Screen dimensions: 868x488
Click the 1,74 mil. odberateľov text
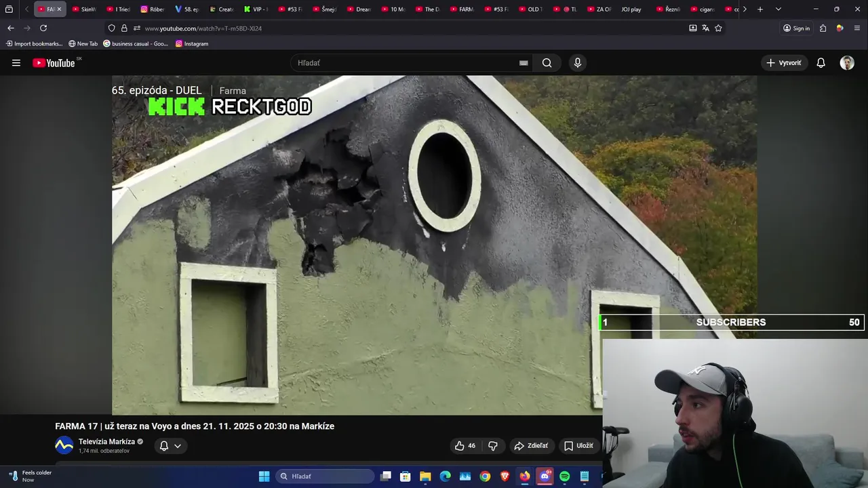(x=104, y=451)
